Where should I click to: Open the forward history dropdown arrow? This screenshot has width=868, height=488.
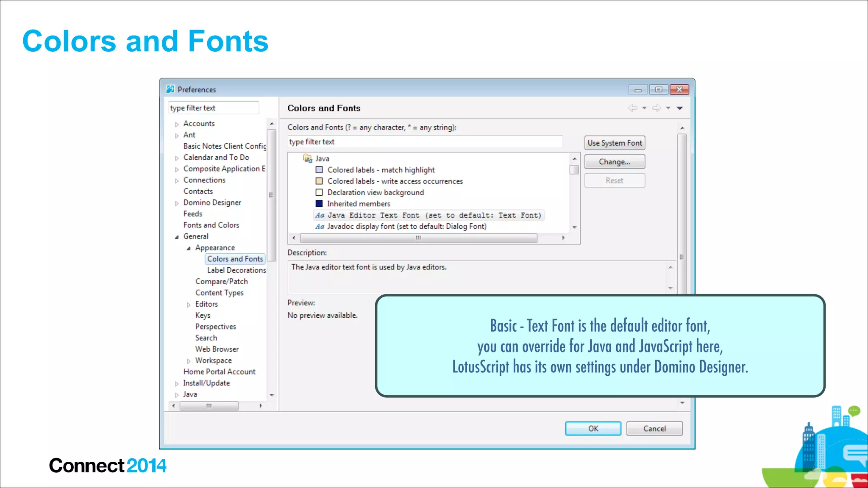pos(668,108)
